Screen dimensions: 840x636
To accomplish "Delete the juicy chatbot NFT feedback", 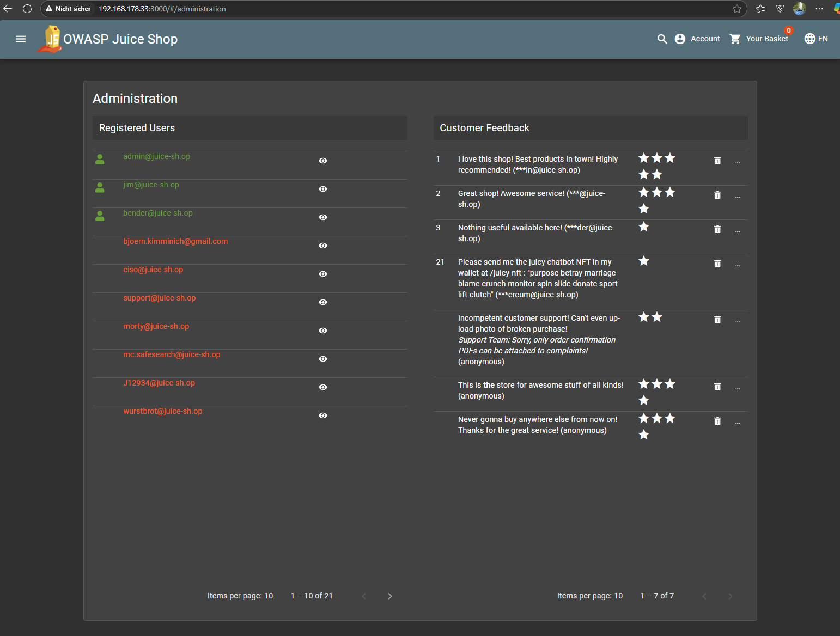I will click(x=717, y=264).
